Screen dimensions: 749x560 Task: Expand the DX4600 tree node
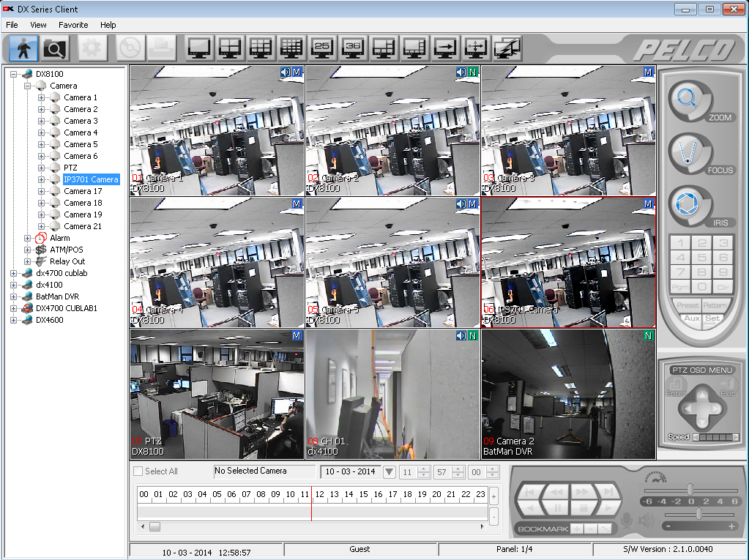point(13,320)
